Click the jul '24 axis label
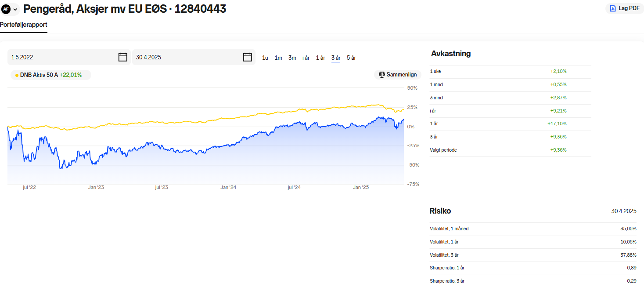 coord(294,187)
